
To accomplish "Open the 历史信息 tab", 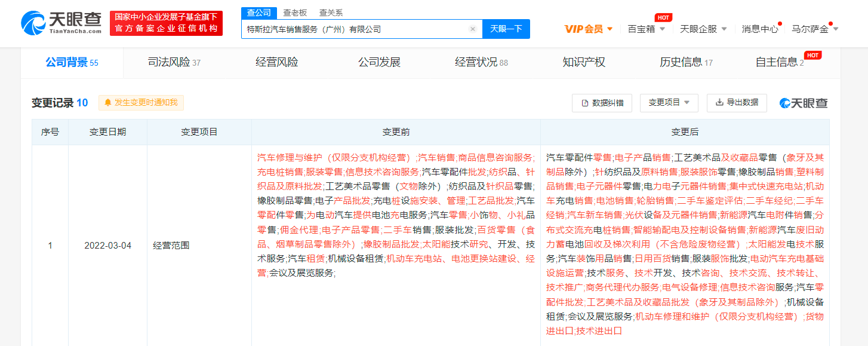I will pos(686,62).
